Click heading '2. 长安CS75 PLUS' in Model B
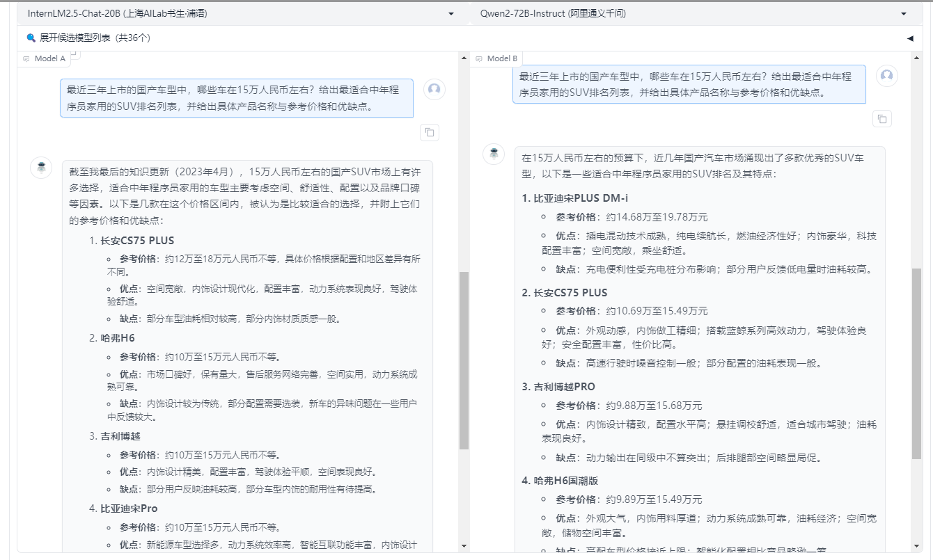Viewport: 933px width, 560px height. (565, 292)
